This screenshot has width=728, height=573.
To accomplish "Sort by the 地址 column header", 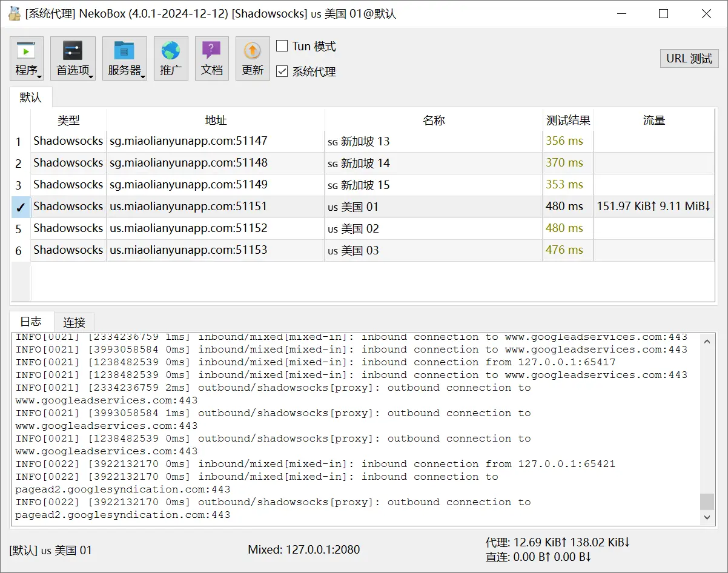I will (x=216, y=120).
